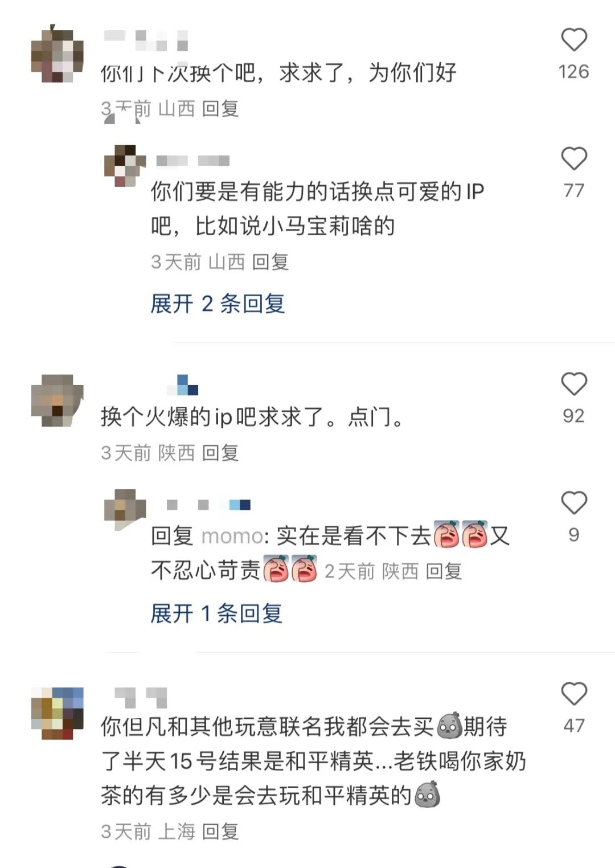Expand 展开 2 条回复
This screenshot has width=615, height=868.
coord(218,304)
